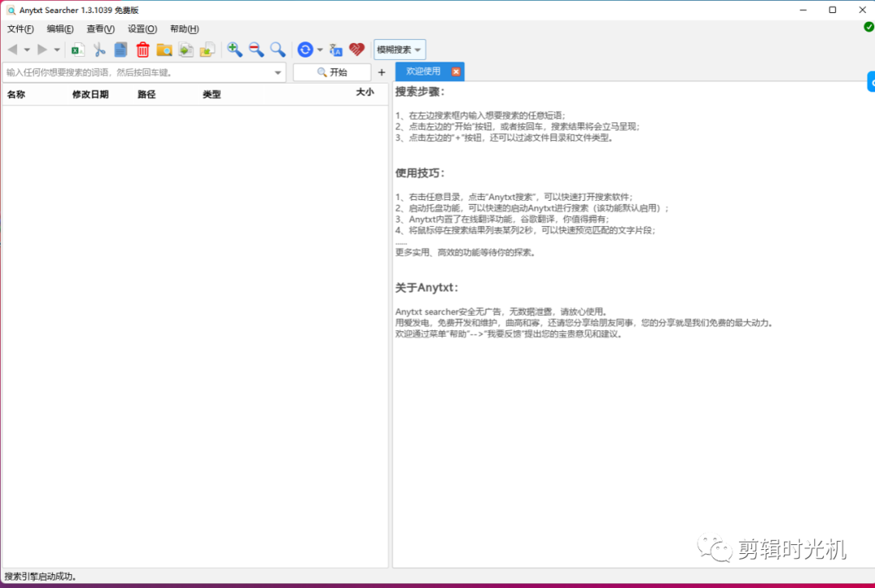The height and width of the screenshot is (588, 875).
Task: Click the move-to-folder icon
Action: coord(207,49)
